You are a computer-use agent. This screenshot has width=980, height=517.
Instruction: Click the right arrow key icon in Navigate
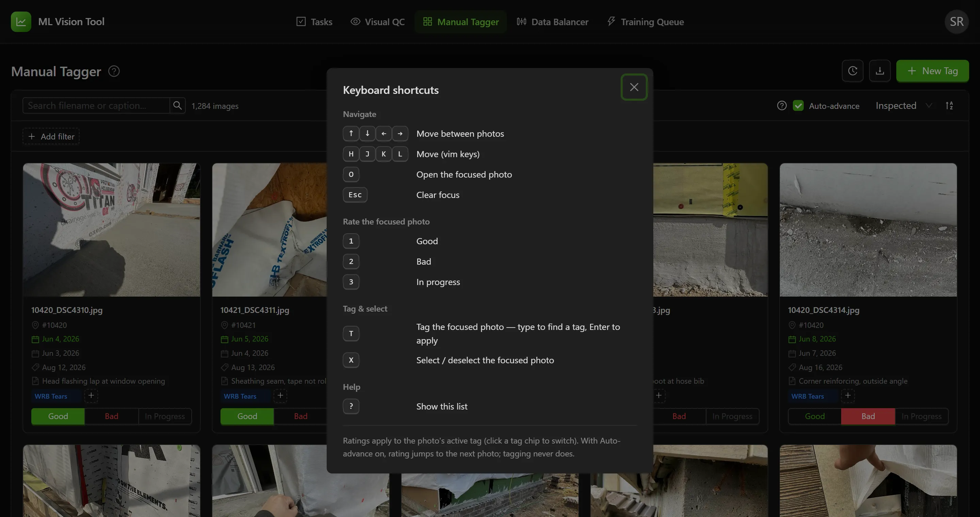pos(400,133)
